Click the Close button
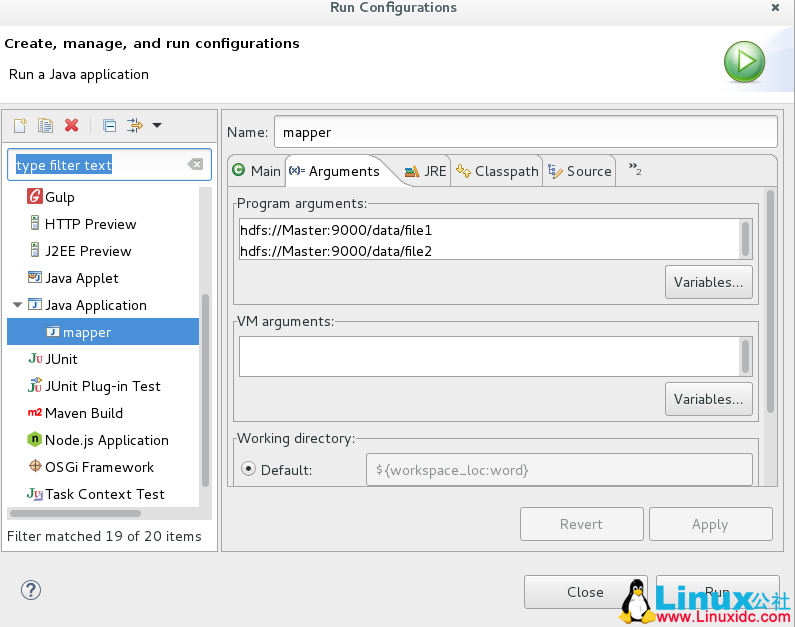Viewport: 795px width, 627px height. coord(585,592)
